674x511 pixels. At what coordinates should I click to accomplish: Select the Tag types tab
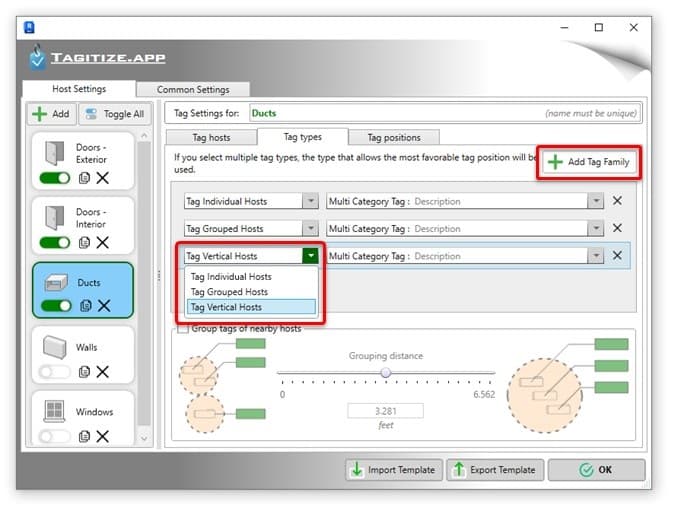click(x=303, y=137)
